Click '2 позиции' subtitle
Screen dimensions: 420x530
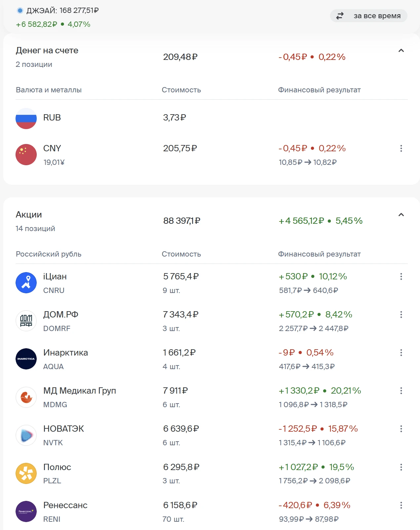pyautogui.click(x=34, y=64)
